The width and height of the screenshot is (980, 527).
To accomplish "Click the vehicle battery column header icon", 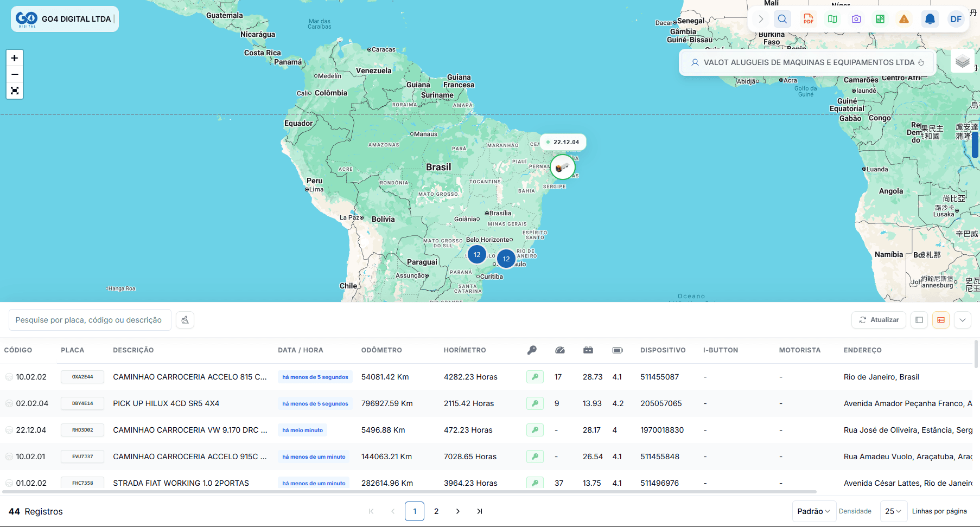I will [588, 350].
